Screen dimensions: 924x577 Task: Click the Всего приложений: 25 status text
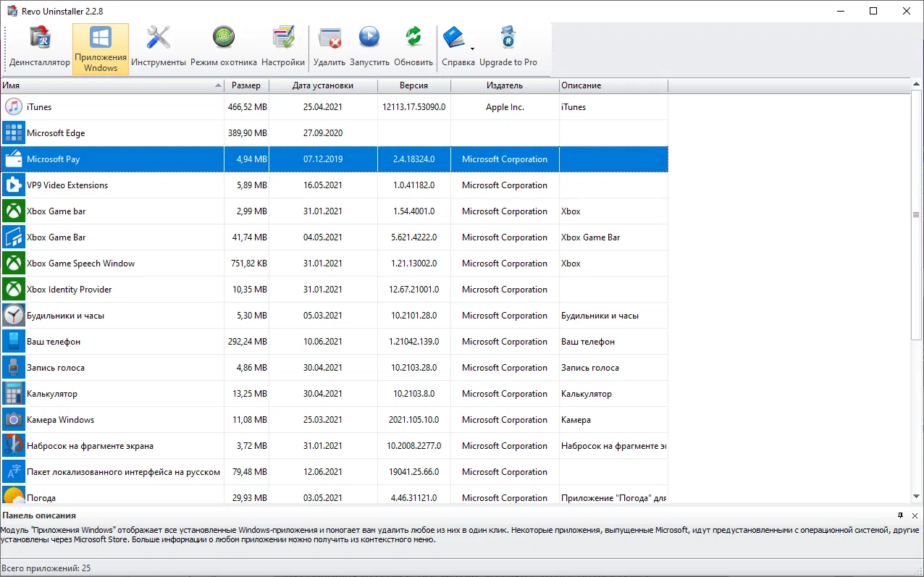(46, 568)
